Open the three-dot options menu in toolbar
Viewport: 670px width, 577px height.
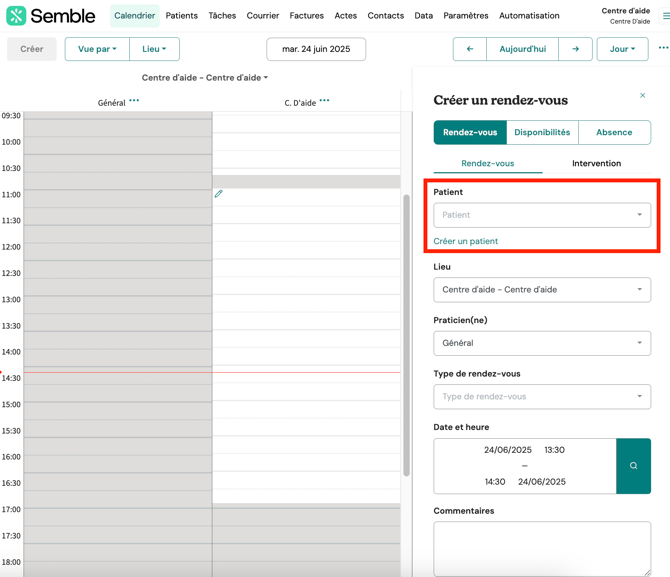pos(662,48)
